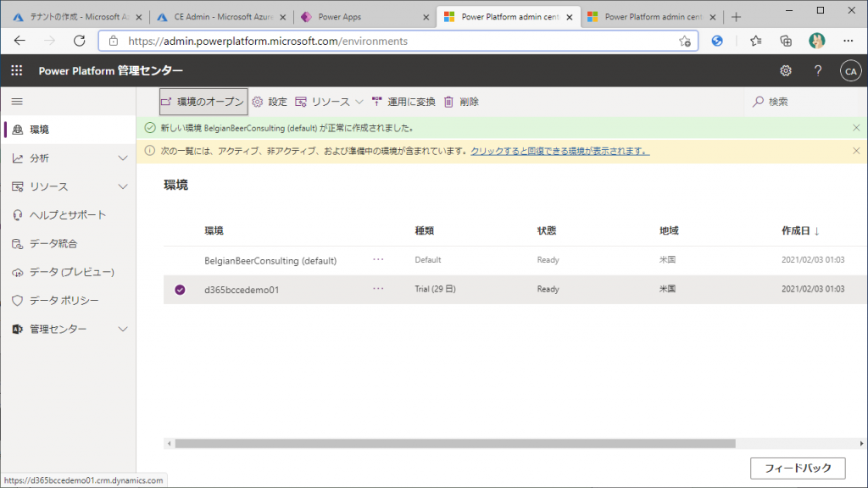The image size is (868, 488).
Task: Open browser settings and more menu
Action: click(848, 41)
